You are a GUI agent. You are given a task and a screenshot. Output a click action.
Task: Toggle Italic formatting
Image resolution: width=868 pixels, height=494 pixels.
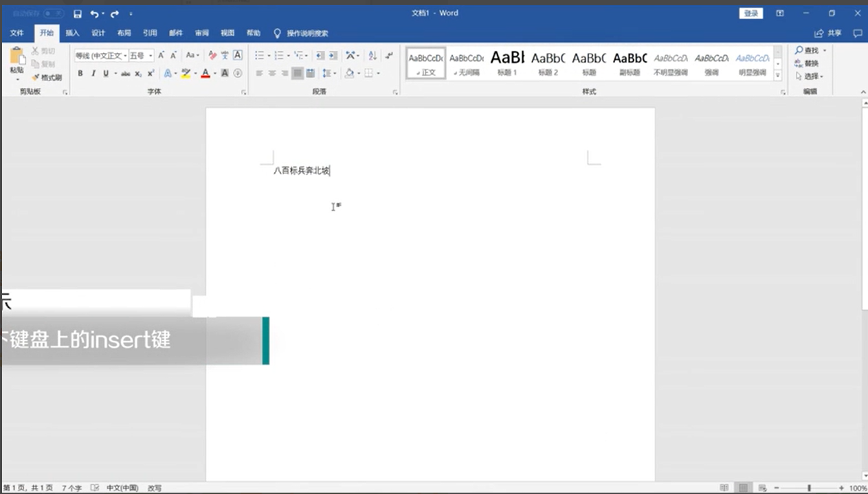[x=93, y=74]
